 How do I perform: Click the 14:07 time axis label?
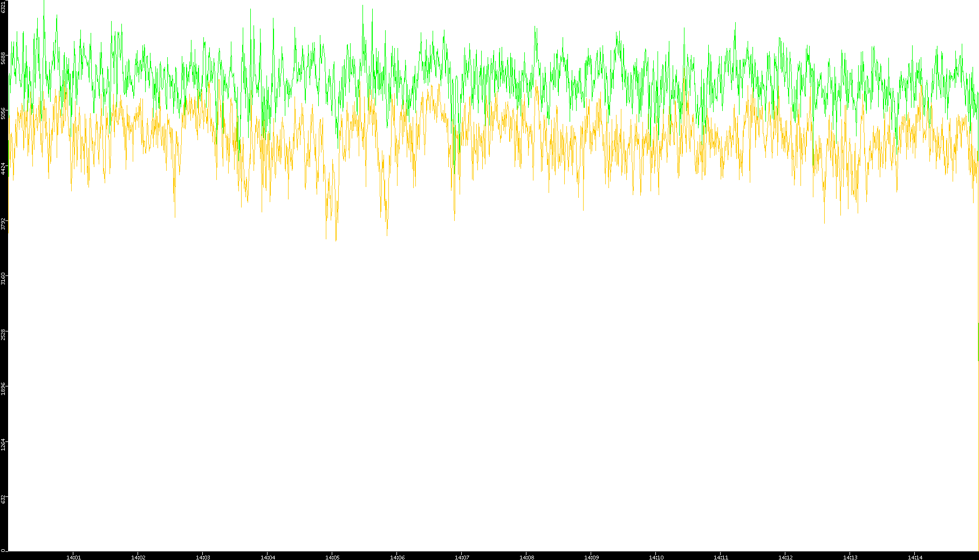pos(462,557)
